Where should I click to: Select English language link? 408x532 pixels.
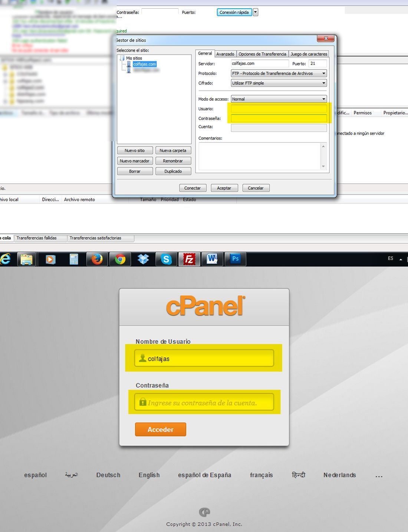pos(149,475)
